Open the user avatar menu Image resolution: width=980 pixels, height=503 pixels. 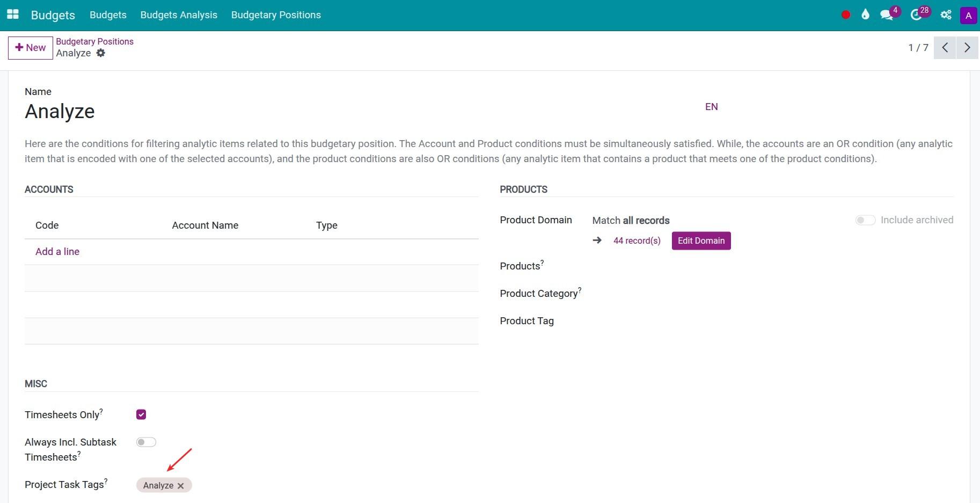coord(968,16)
